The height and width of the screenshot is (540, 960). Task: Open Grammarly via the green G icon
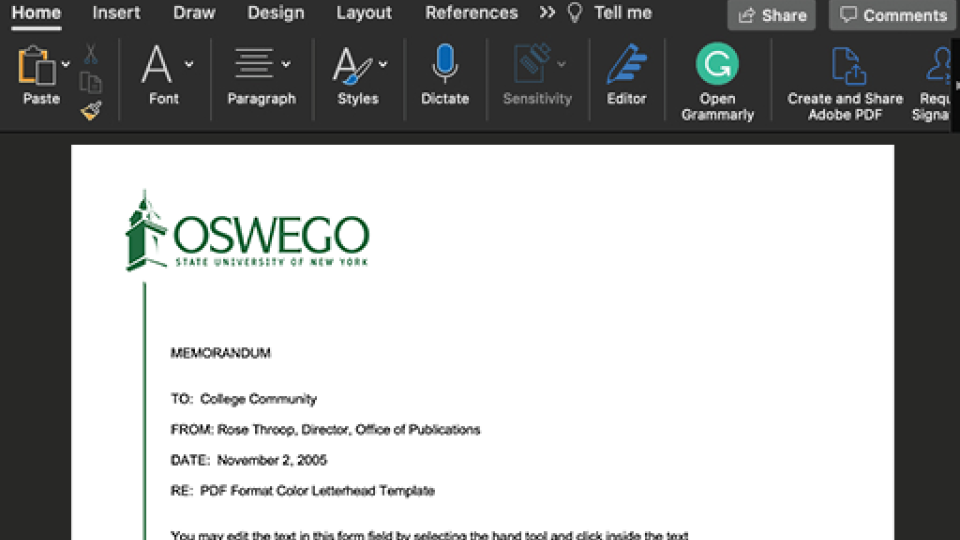[x=717, y=64]
